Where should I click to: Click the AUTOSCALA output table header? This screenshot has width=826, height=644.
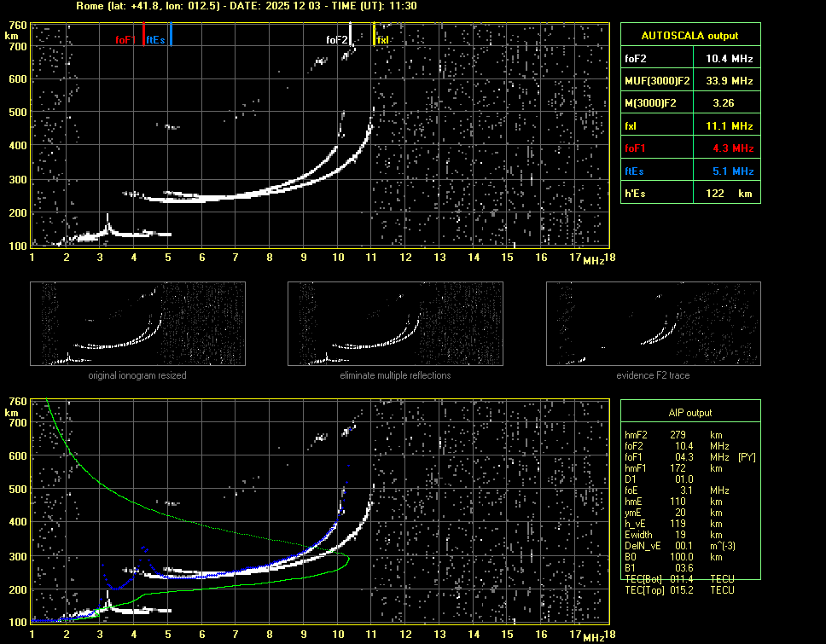tap(689, 36)
